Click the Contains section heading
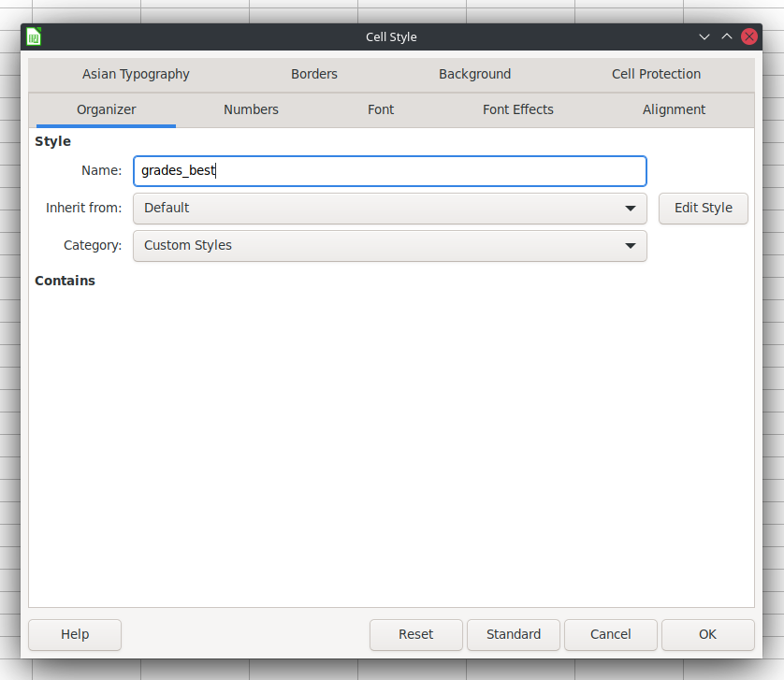The height and width of the screenshot is (680, 784). [65, 281]
